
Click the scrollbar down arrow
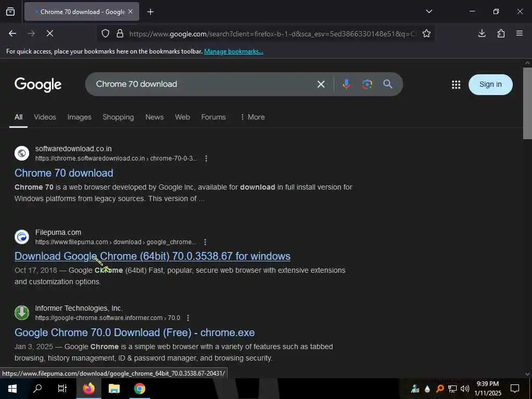[527, 374]
